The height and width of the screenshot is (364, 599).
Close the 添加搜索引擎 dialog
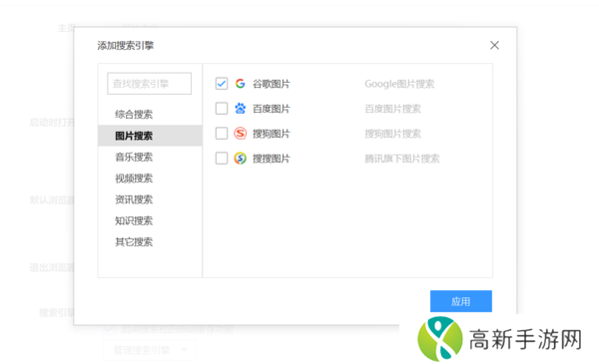[x=494, y=45]
